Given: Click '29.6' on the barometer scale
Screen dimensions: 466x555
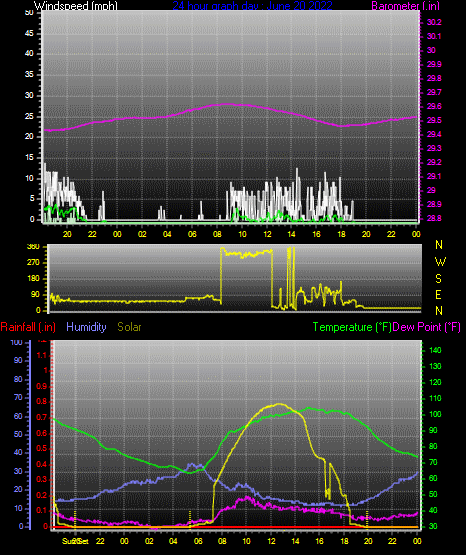Looking at the screenshot, I should tap(434, 106).
